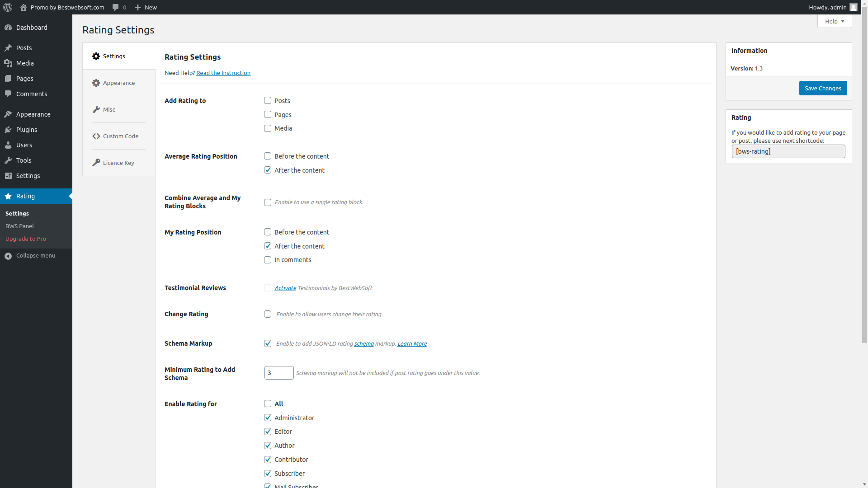Screen dimensions: 868x488
Task: Open the comments bubble icon in the admin bar
Action: pos(116,7)
